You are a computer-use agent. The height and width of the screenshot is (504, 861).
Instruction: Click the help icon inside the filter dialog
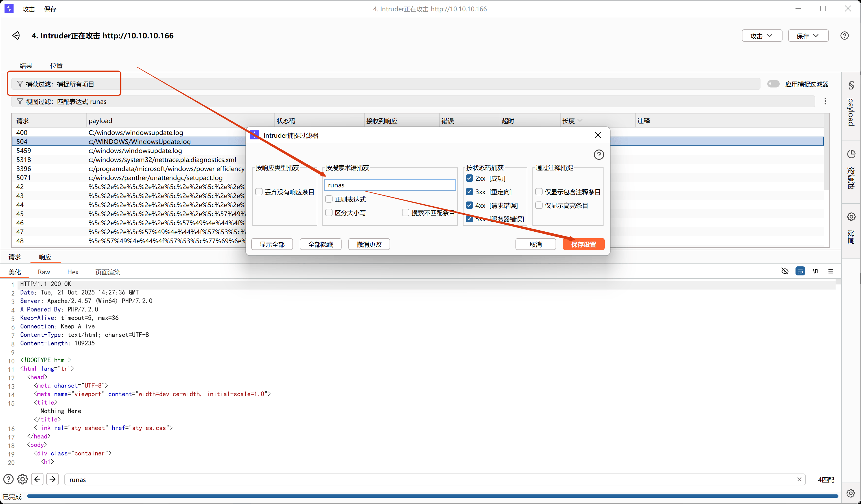598,154
